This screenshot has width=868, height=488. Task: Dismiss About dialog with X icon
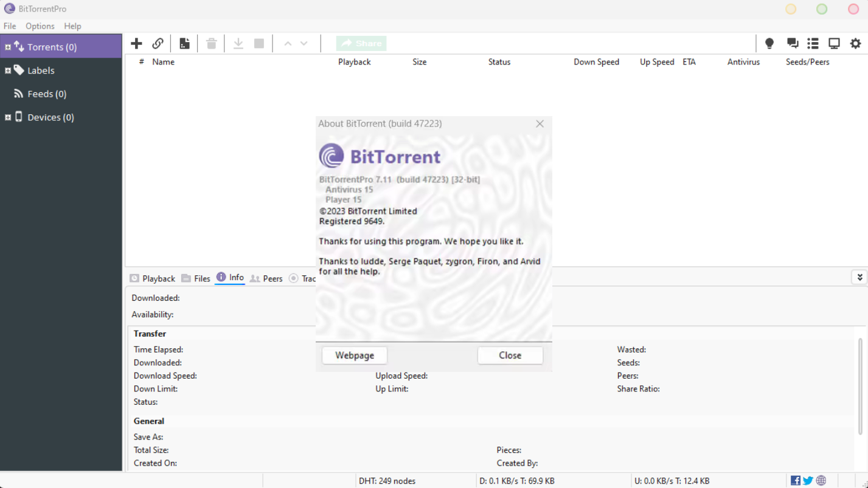(x=540, y=123)
